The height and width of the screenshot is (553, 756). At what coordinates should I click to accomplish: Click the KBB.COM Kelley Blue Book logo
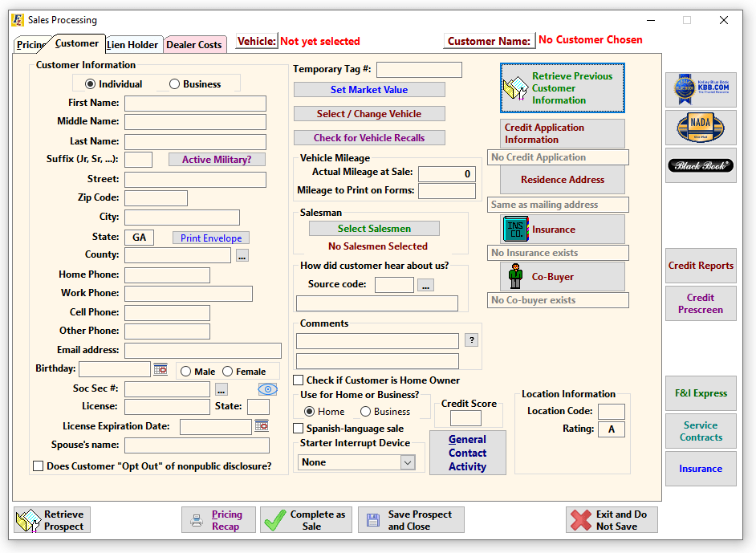coord(701,89)
